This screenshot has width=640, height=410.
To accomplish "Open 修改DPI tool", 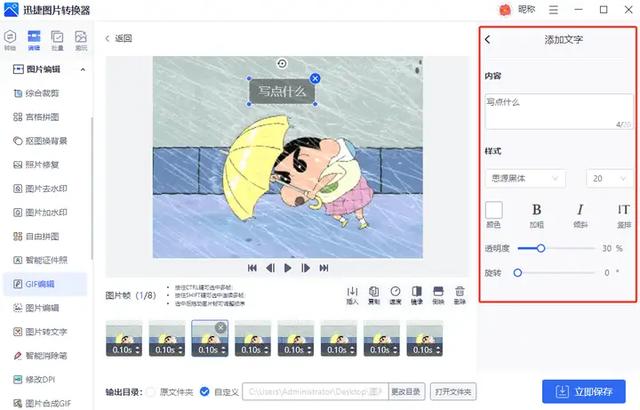I will pos(34,379).
